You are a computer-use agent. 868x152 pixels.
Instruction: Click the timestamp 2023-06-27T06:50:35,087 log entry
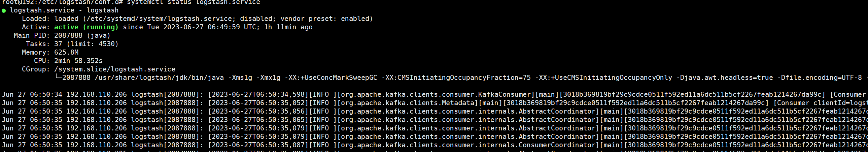point(258,145)
